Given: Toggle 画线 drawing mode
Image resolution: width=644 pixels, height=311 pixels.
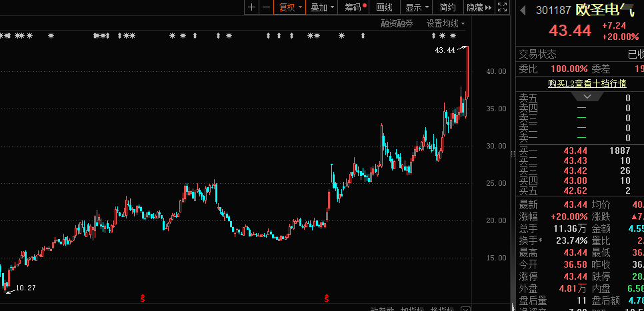Looking at the screenshot, I should [x=385, y=7].
